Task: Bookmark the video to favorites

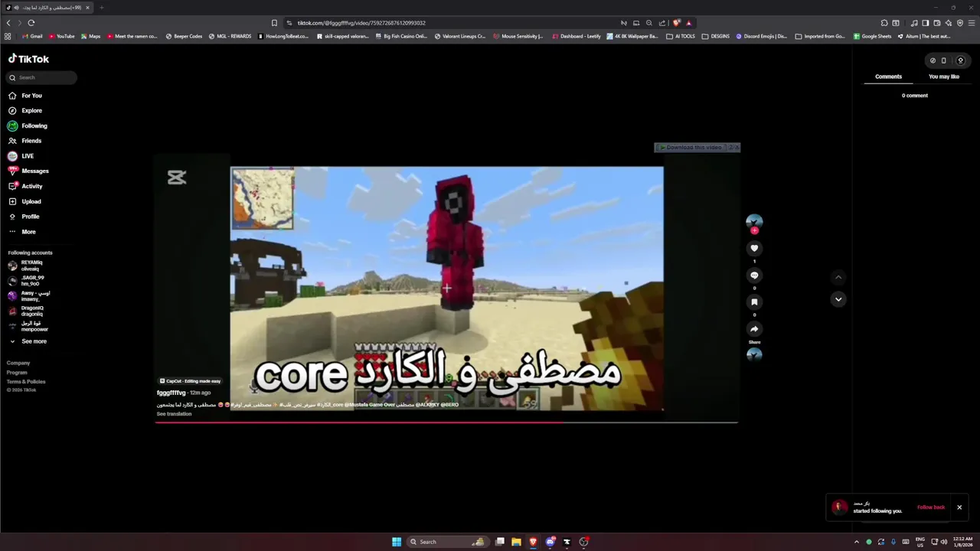Action: coord(754,302)
